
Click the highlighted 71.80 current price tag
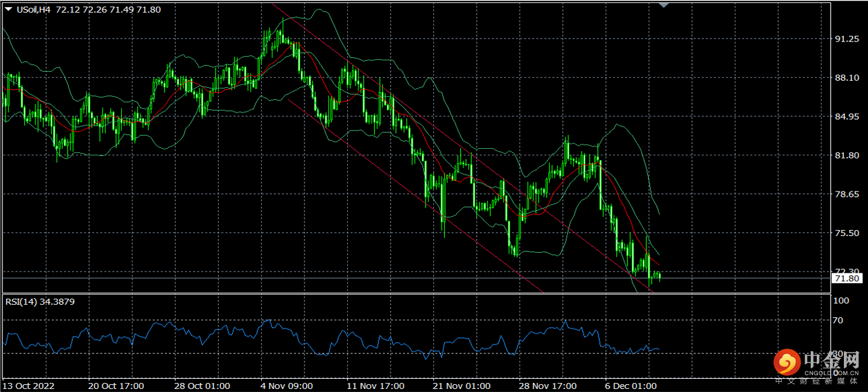844,278
